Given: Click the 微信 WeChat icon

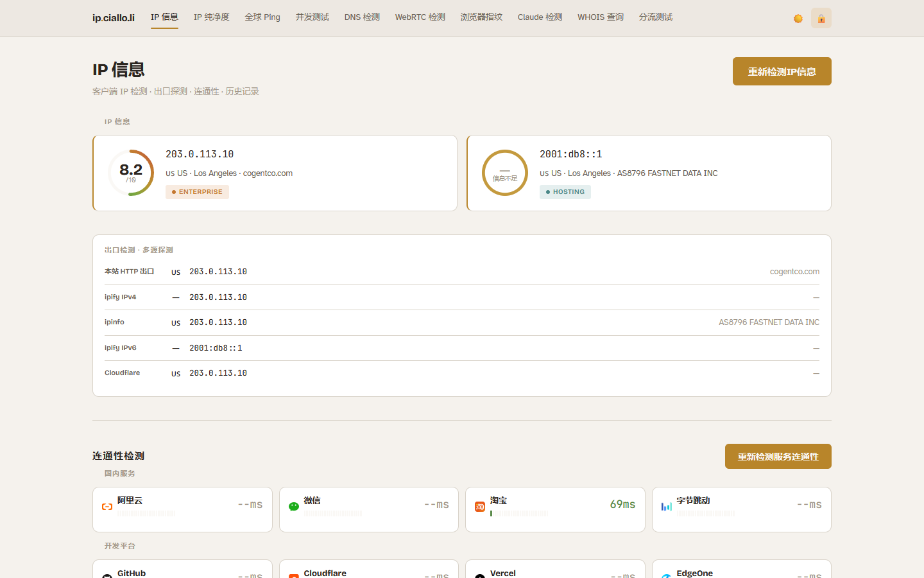Looking at the screenshot, I should coord(294,507).
